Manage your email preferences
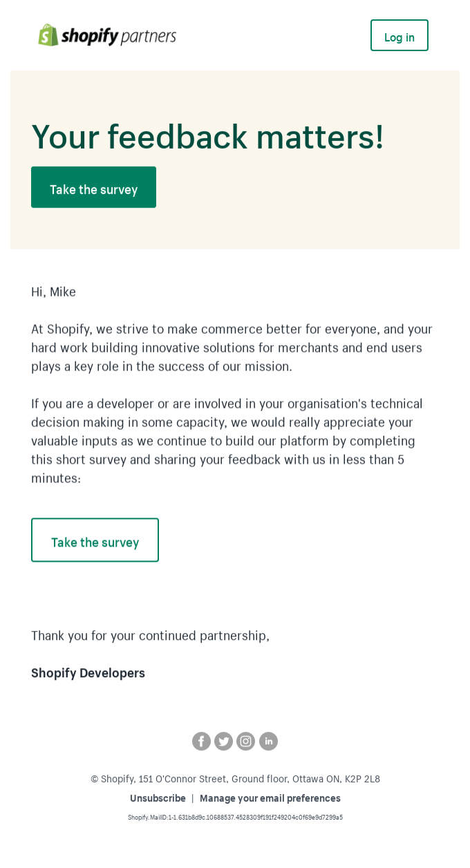 click(270, 798)
